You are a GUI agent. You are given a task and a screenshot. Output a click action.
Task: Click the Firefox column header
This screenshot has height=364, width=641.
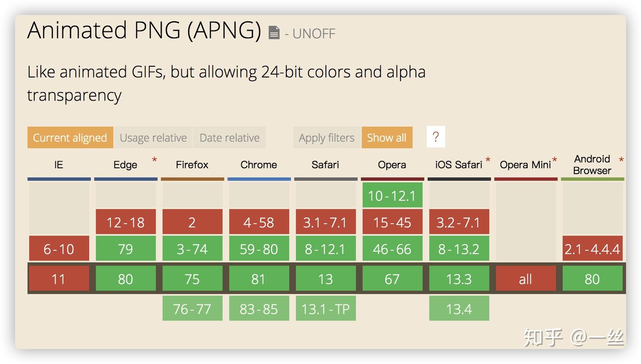(x=192, y=165)
